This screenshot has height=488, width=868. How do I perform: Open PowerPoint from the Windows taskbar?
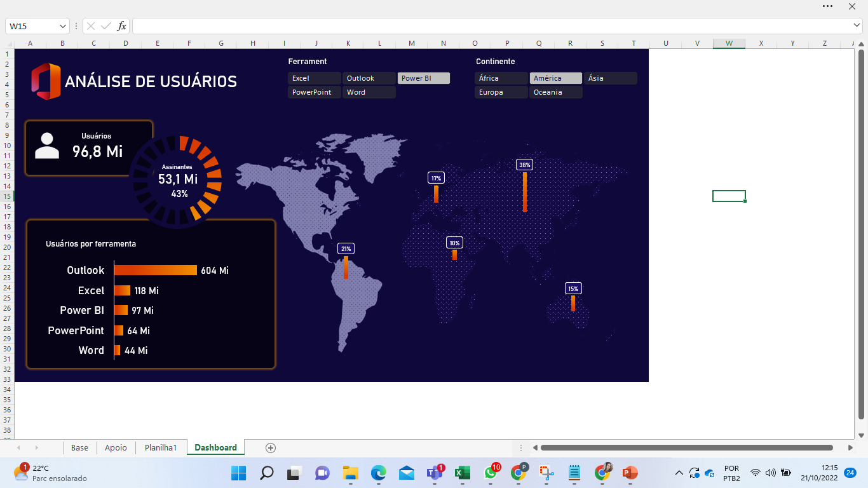[630, 473]
